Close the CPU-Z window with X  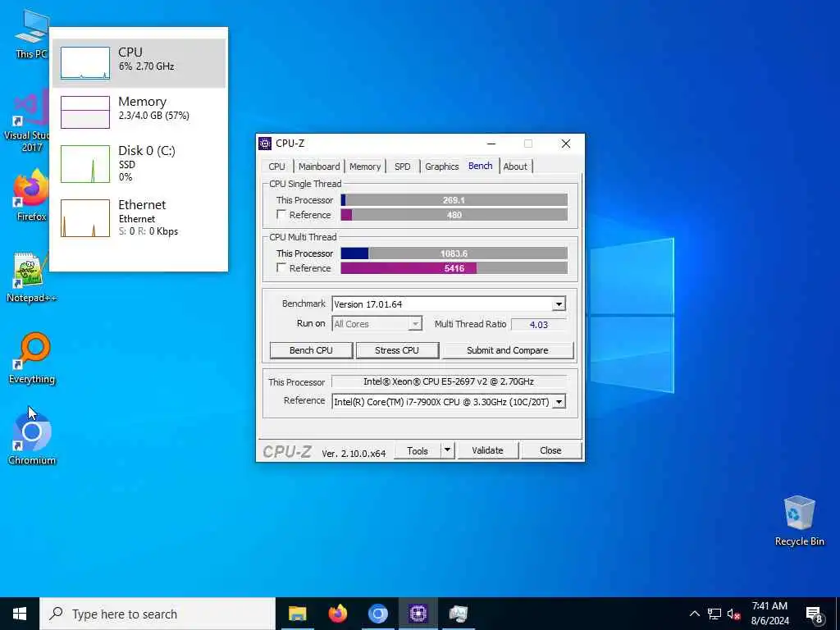coord(566,144)
